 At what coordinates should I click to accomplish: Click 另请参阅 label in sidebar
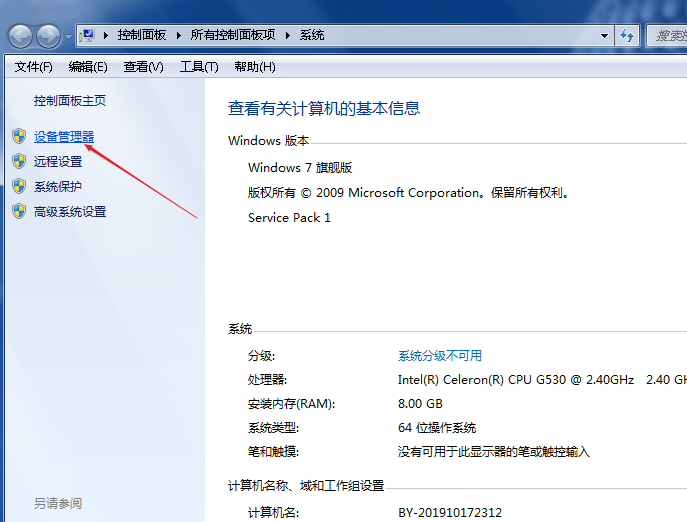58,504
